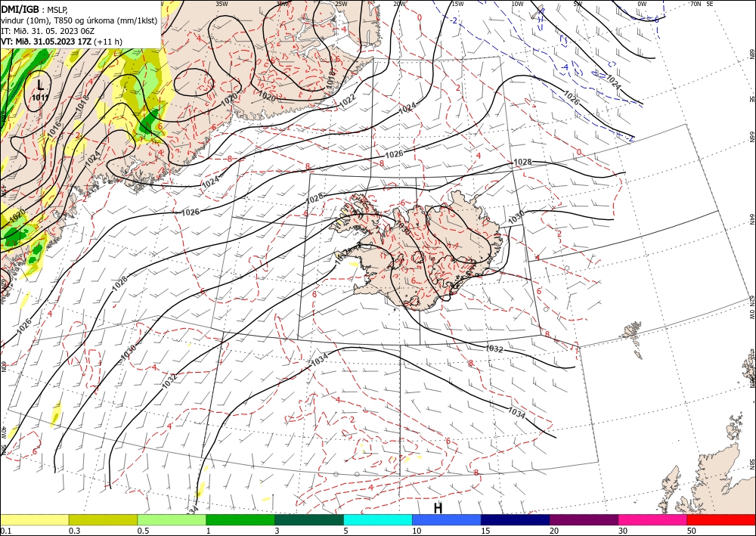Click the "VT: Mið. 31.05.2023 17Z (+11 h)" line
The image size is (756, 536).
62,42
